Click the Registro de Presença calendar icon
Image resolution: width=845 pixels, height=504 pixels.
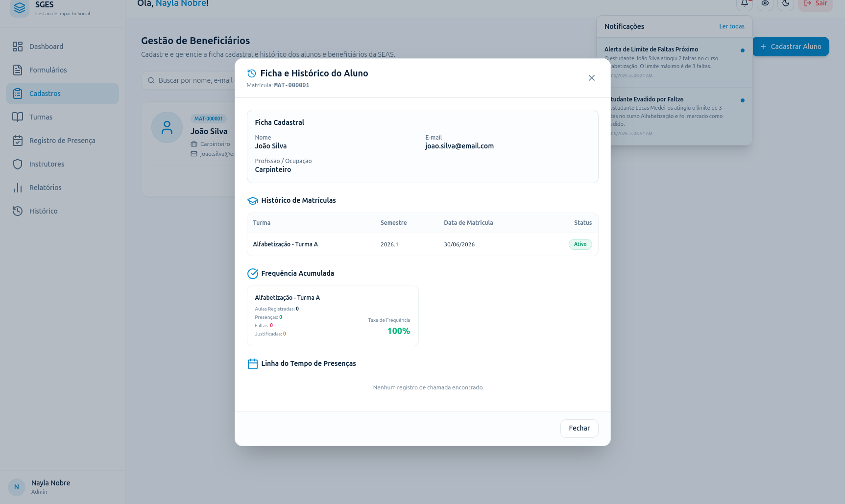(18, 141)
